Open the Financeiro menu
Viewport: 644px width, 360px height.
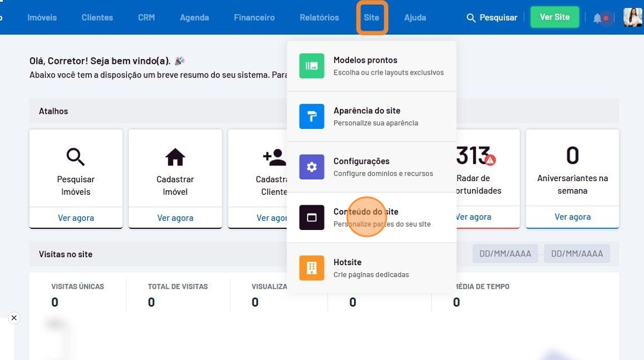coord(254,18)
